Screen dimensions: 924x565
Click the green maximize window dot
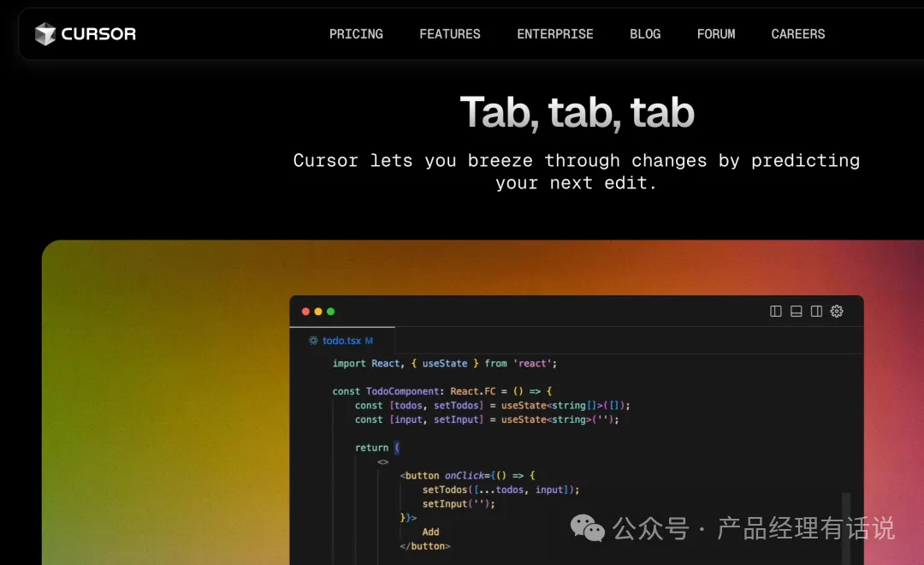coord(330,312)
